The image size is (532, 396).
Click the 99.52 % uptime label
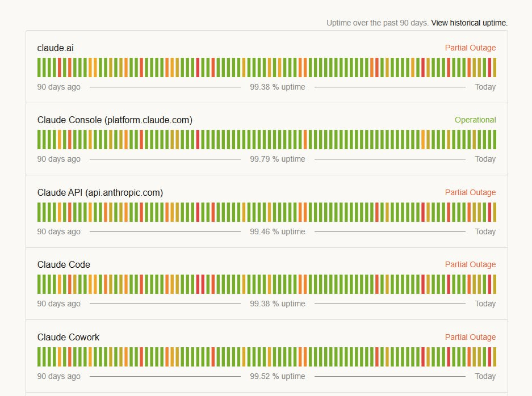tap(278, 376)
